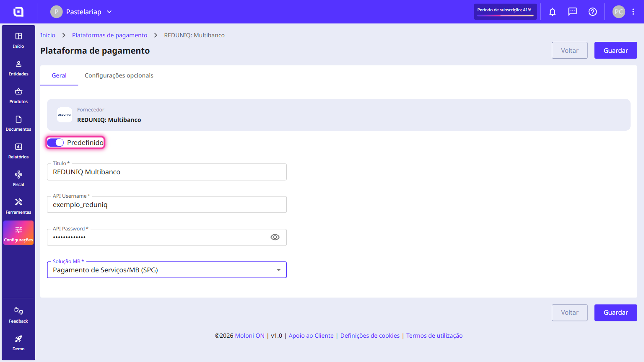Click the Título input field

(167, 172)
